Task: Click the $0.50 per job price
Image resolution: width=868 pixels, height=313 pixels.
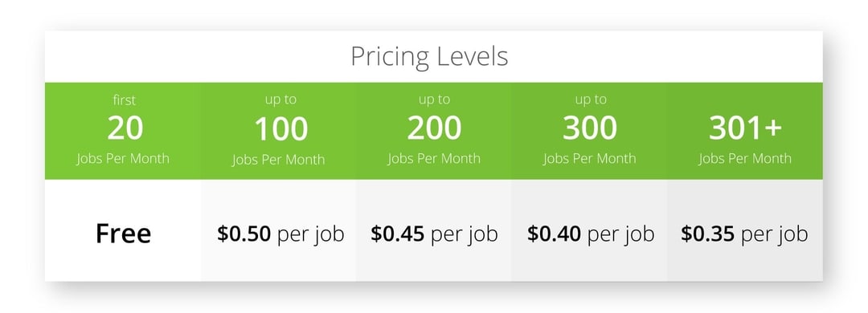Action: pos(280,234)
